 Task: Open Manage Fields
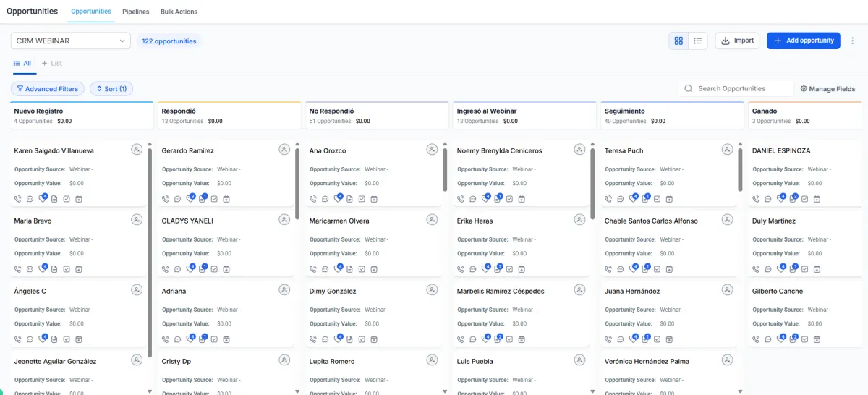(827, 89)
